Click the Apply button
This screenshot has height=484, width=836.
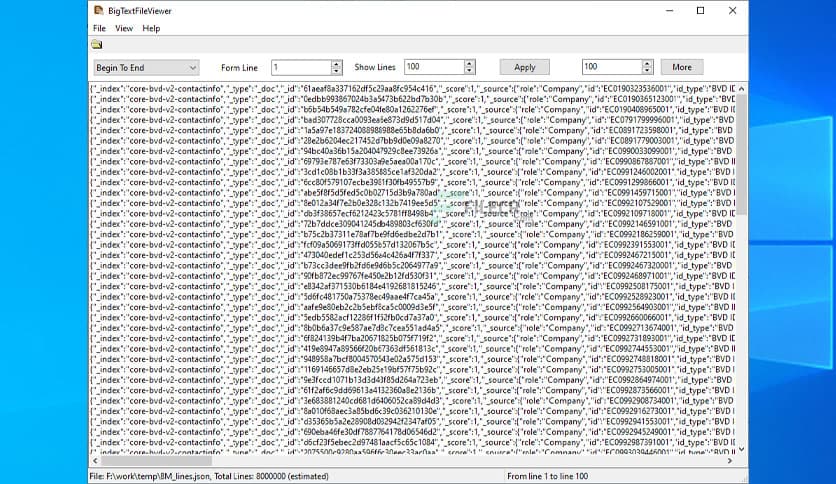point(525,67)
